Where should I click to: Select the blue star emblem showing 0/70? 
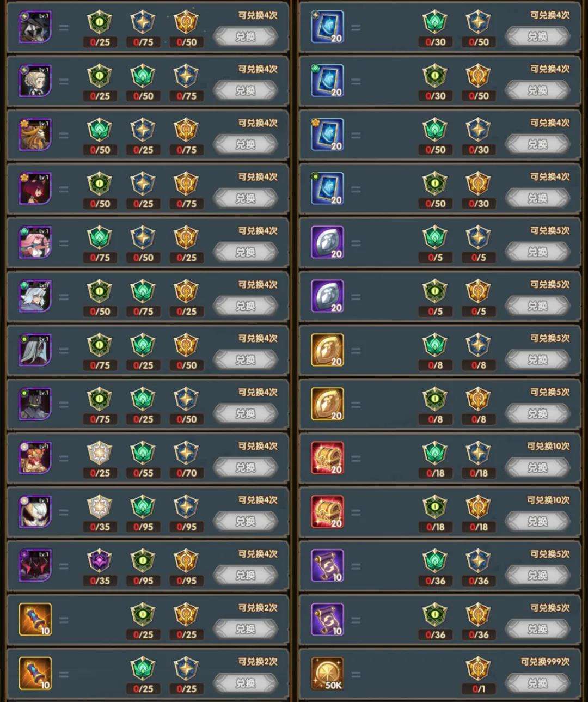[x=186, y=453]
